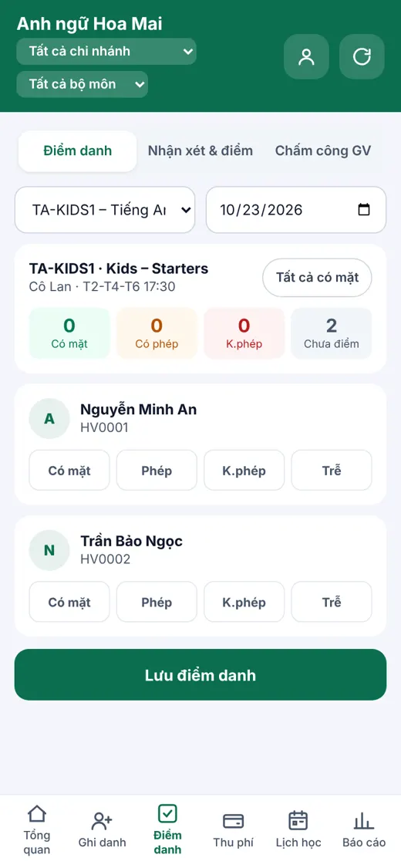The image size is (401, 868).
Task: Switch to Chấm công GV tab
Action: click(323, 150)
